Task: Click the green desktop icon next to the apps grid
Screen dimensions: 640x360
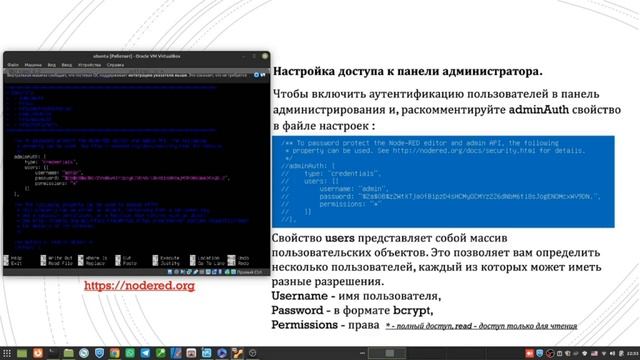Action: [22, 353]
